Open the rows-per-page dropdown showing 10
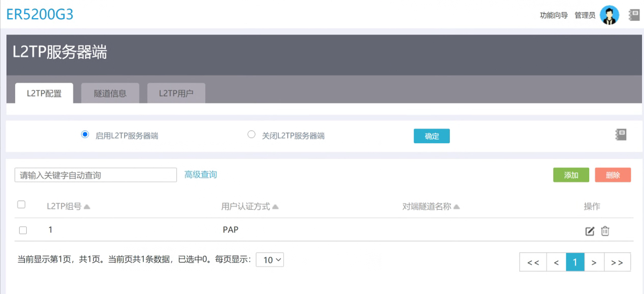Screen dimensions: 644x294 270,260
